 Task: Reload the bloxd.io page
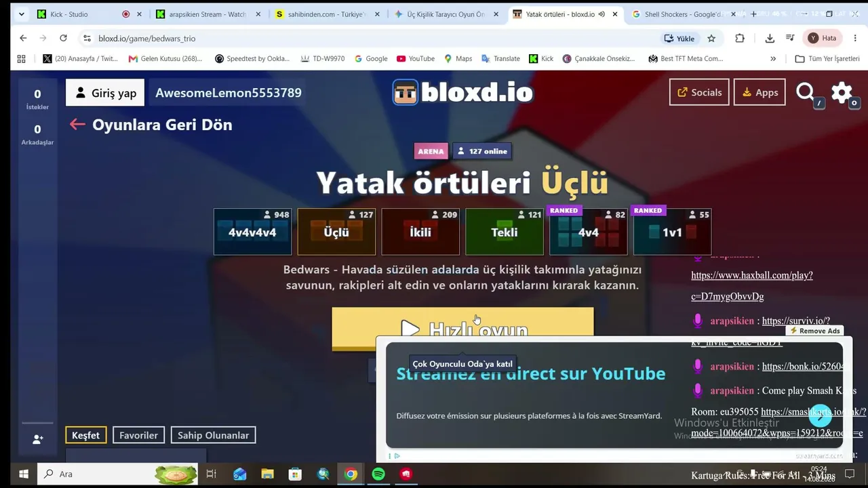[x=63, y=39]
